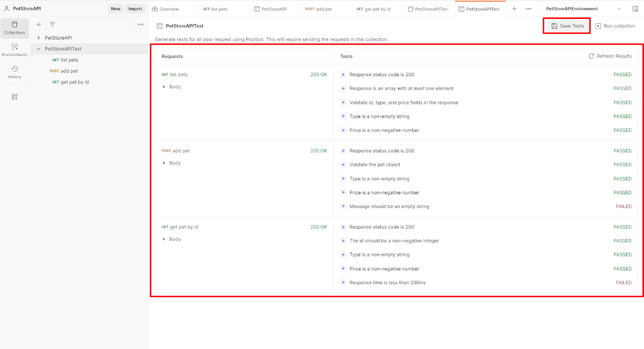Expand the PetStoreAPI collection in sidebar
This screenshot has height=349, width=644.
39,38
